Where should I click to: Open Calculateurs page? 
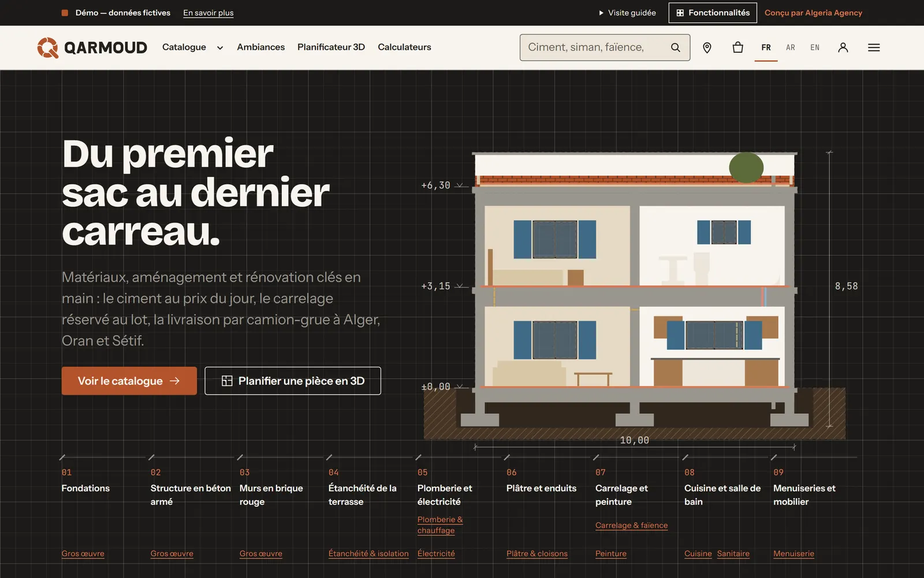pos(404,47)
